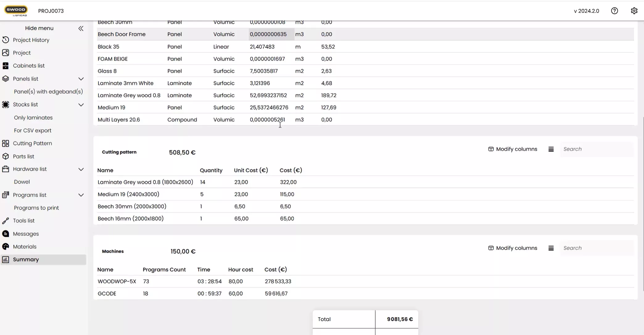Select Programs to print sub-item
Viewport: 644px width, 335px height.
36,208
